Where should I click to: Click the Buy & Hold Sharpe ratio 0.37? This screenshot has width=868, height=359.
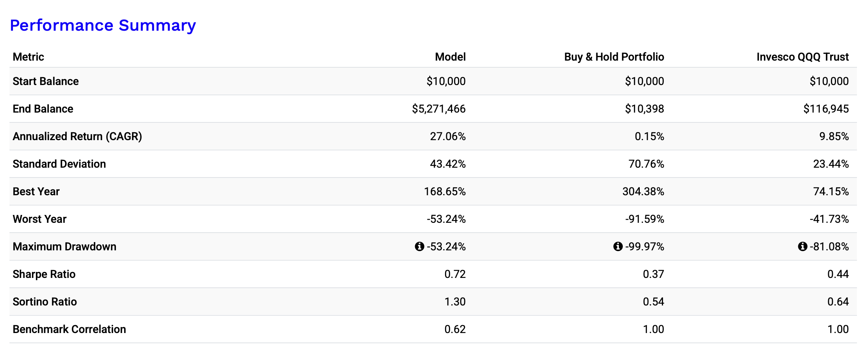click(654, 274)
